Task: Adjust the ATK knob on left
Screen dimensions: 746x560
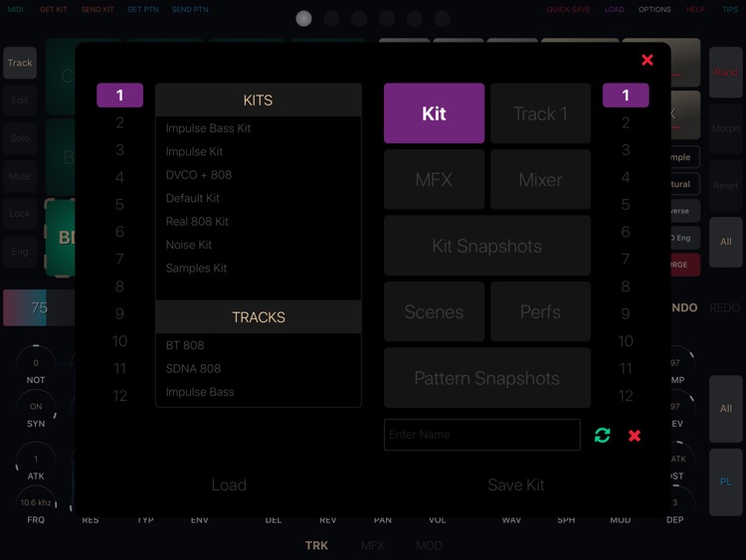Action: tap(36, 460)
